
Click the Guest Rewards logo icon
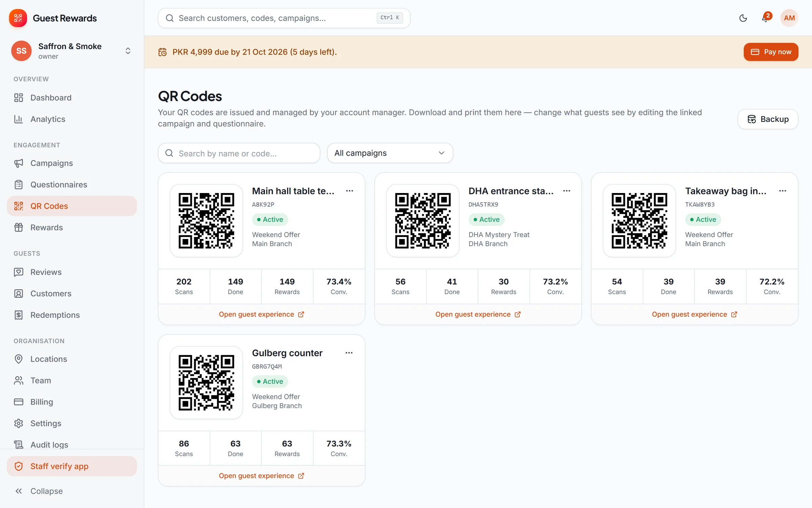(18, 18)
